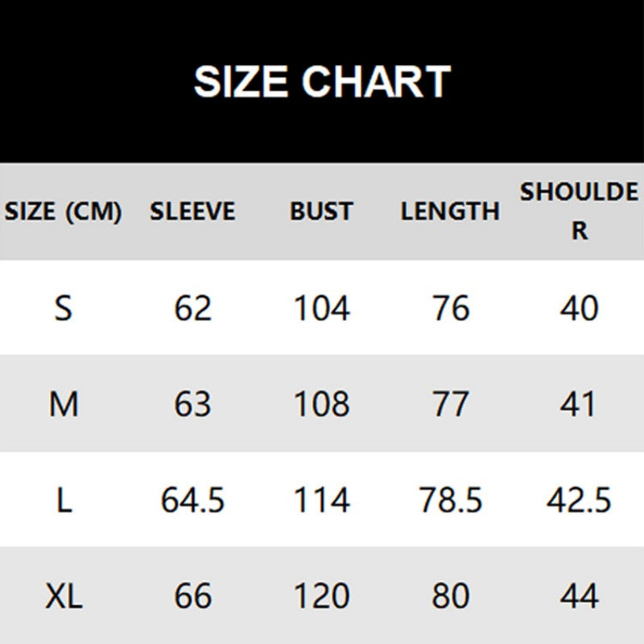Click the SIZE CHART title
This screenshot has width=644, height=644.
(322, 82)
